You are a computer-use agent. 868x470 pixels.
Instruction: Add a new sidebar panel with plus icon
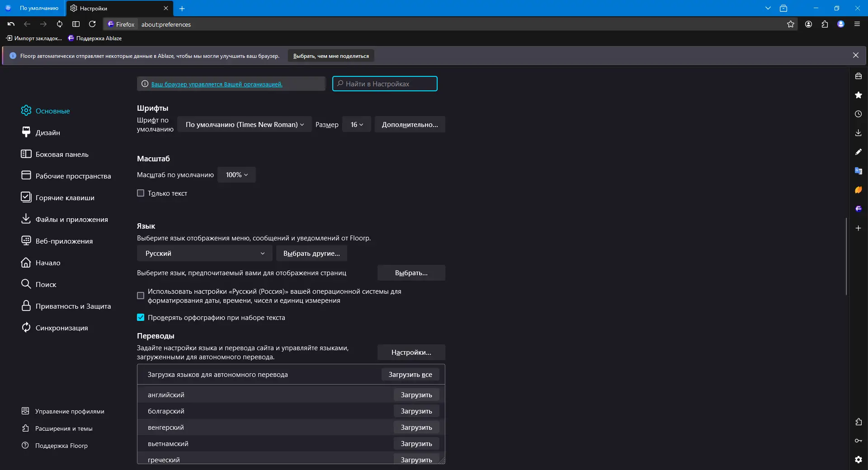(858, 228)
